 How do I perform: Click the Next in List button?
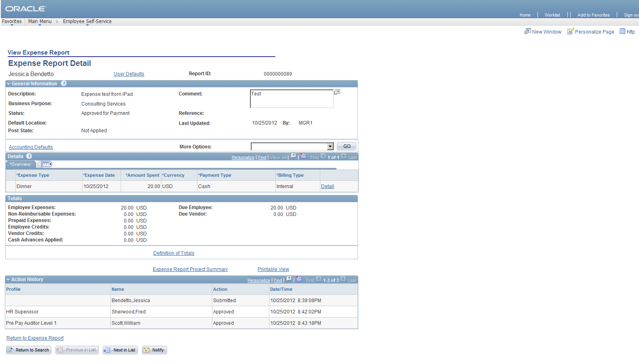(120, 350)
